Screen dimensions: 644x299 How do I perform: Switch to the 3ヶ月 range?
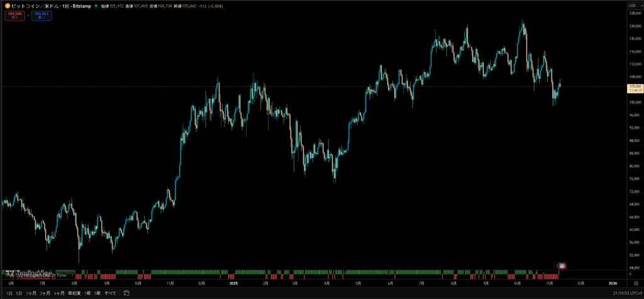(45, 293)
